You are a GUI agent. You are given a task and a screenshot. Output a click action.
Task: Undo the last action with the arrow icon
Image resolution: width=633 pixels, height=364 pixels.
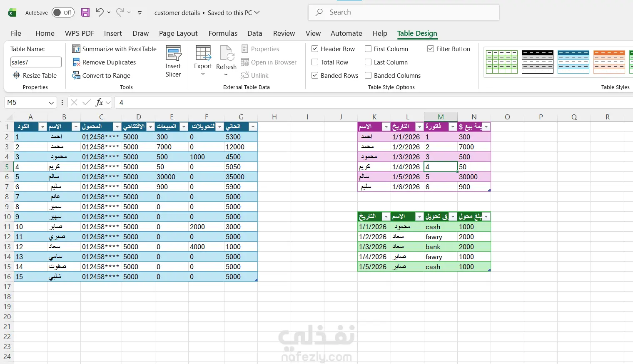[100, 12]
